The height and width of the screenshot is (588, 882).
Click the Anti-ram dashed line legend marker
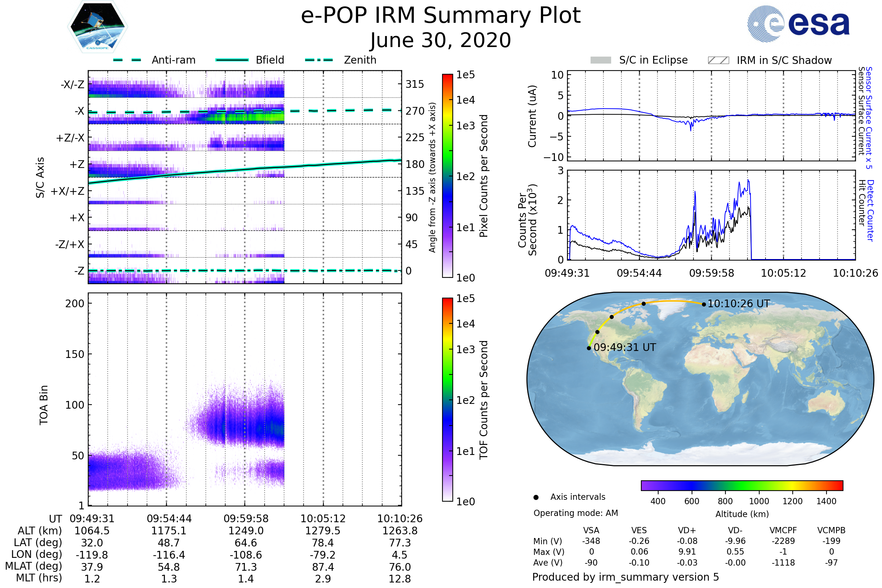(127, 60)
